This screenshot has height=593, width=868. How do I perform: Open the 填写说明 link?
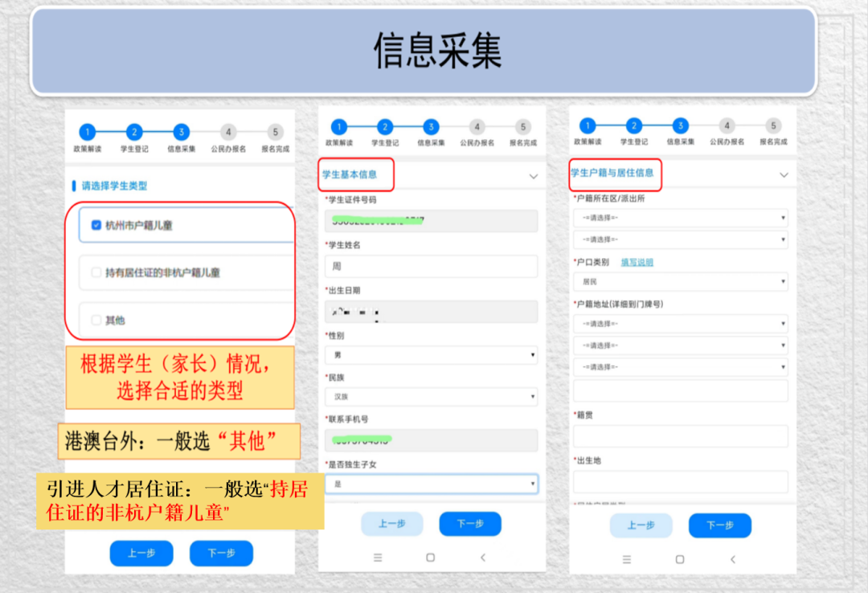pos(637,262)
